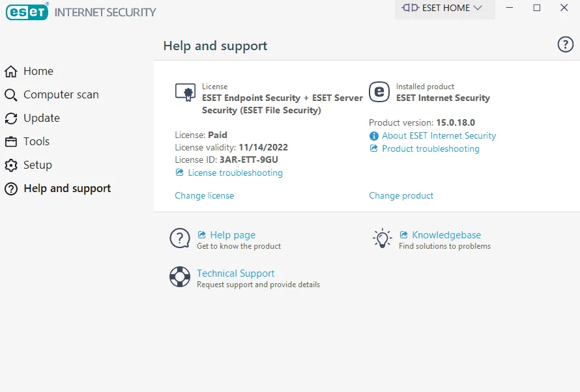Screen dimensions: 580x392
Task: Click Change license link
Action: 204,195
